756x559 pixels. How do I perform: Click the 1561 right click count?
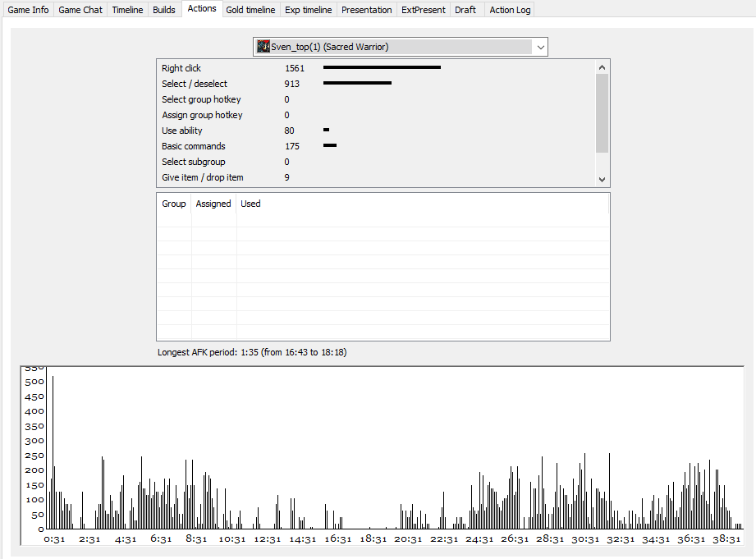[295, 68]
